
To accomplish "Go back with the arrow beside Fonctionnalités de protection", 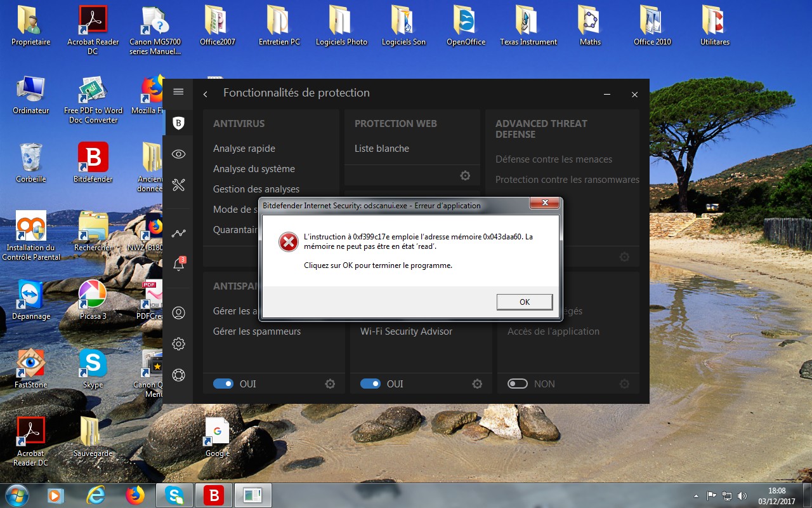I will pyautogui.click(x=206, y=94).
